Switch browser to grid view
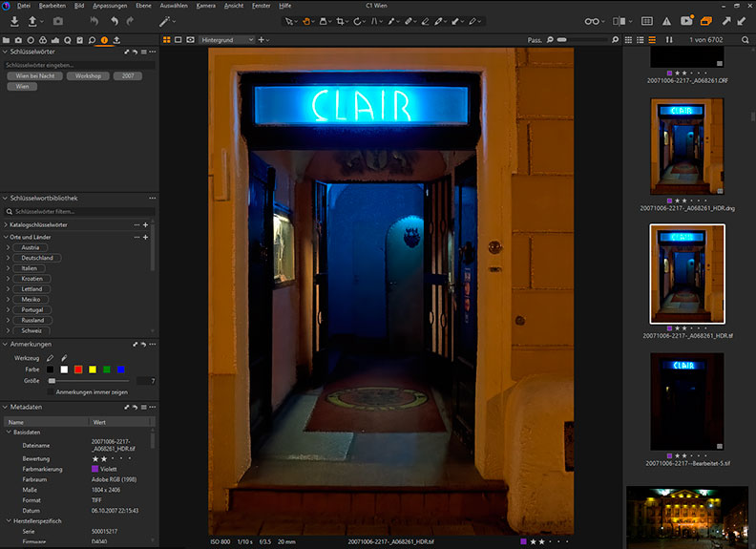 tap(628, 40)
